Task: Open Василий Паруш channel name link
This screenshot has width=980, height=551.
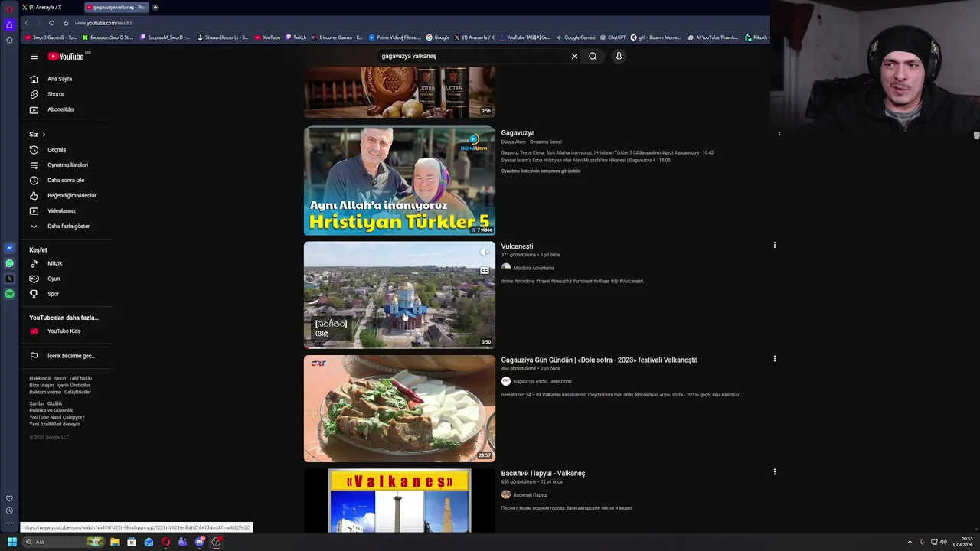Action: click(x=530, y=495)
